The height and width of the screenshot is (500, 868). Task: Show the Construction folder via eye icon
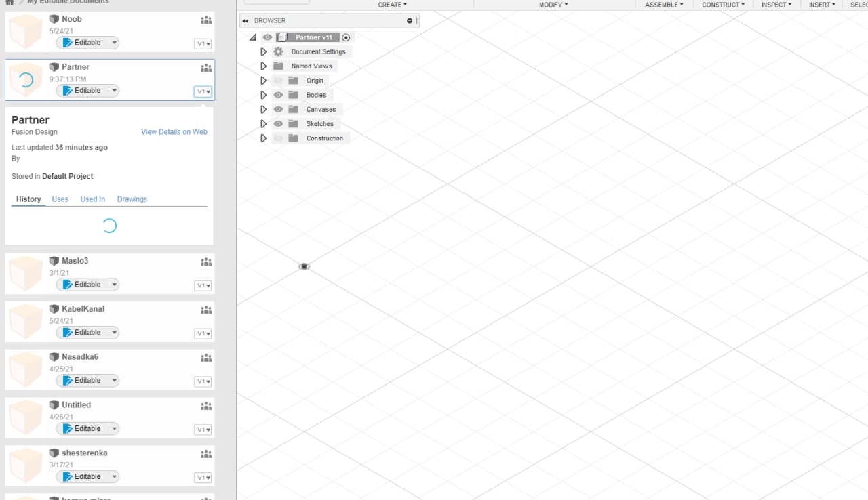(278, 138)
